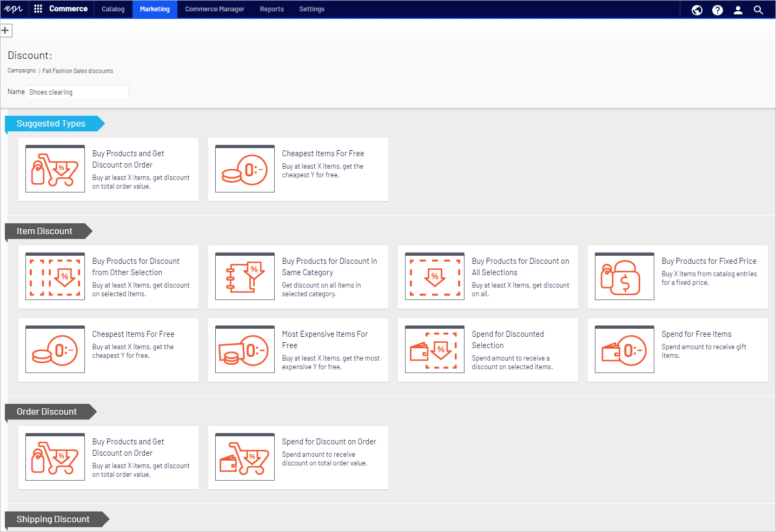Open the help question mark icon

718,10
